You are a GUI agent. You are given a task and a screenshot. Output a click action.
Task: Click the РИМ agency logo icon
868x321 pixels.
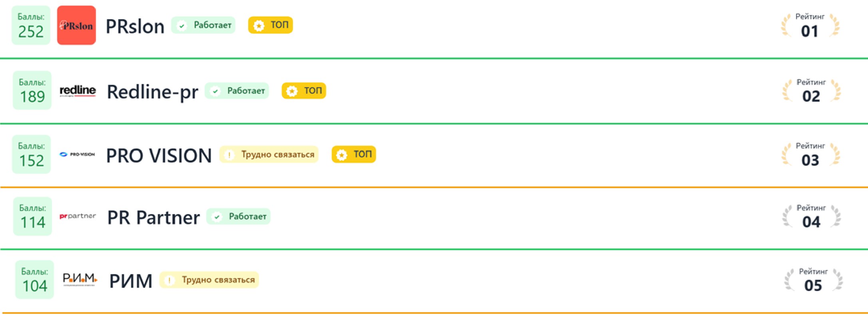[80, 279]
